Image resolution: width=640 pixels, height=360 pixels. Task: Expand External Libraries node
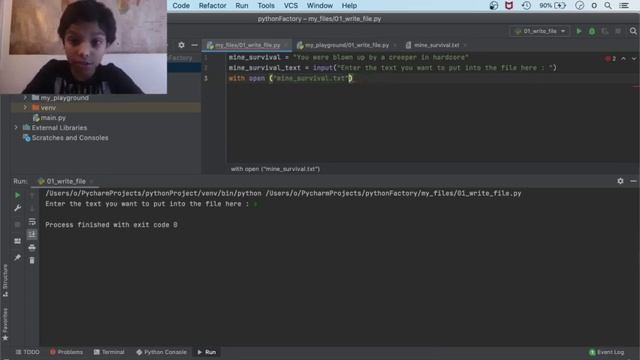(x=16, y=128)
